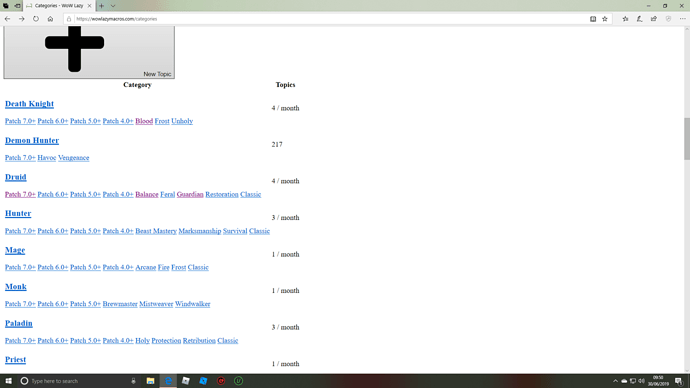The image size is (690, 388).
Task: Refresh the current page
Action: (x=36, y=19)
